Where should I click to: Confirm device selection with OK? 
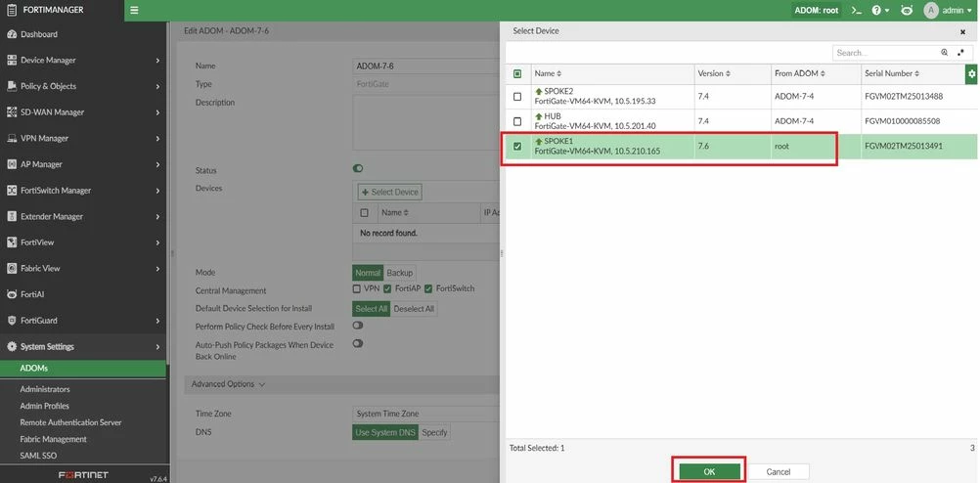point(709,471)
